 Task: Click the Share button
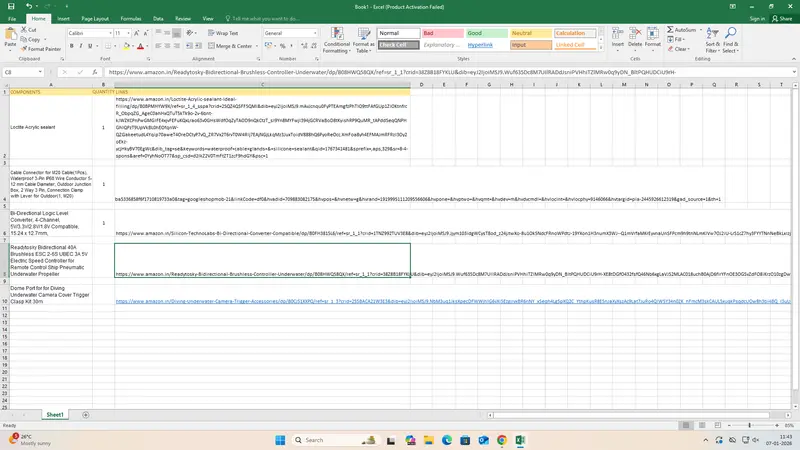point(782,19)
